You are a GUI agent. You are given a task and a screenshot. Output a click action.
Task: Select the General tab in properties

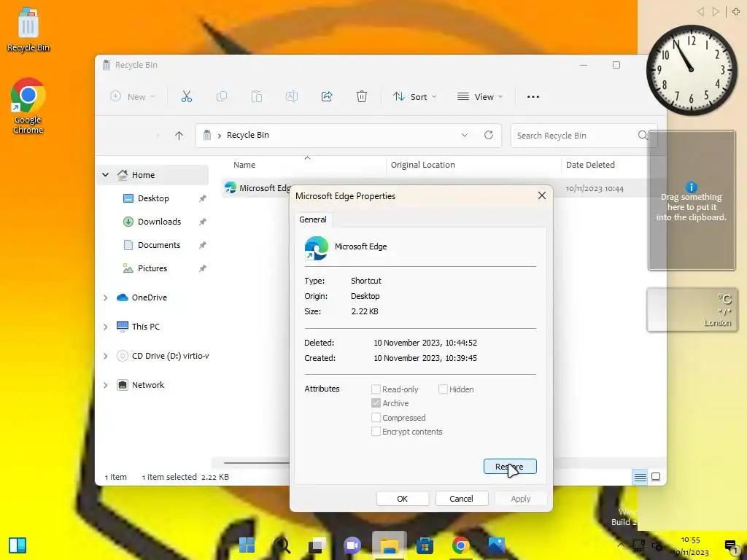(313, 219)
